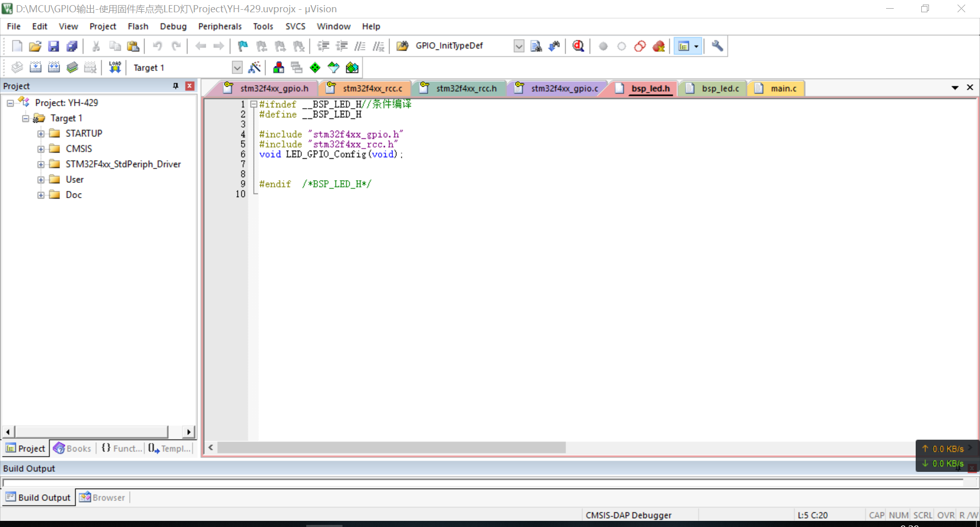Toggle pin on the Project panel
Viewport: 980px width, 527px height.
click(x=176, y=86)
